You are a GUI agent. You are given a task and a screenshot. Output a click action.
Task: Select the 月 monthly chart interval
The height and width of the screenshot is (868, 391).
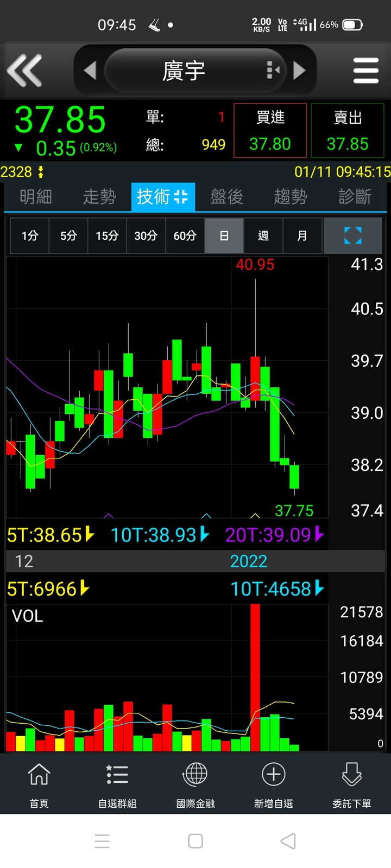(302, 235)
